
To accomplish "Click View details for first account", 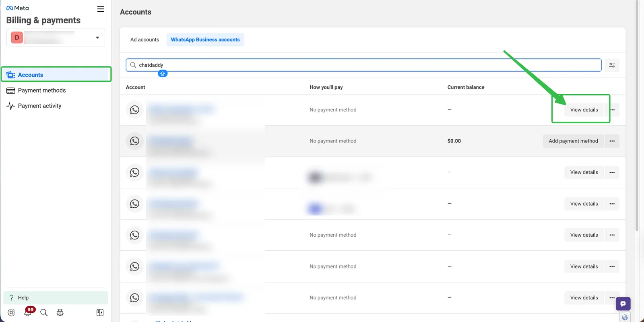I will pos(584,110).
